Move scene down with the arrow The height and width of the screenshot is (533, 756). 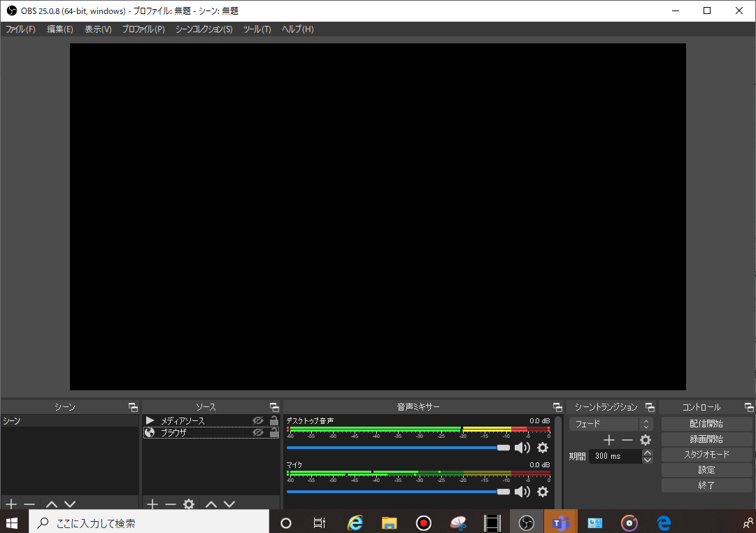click(70, 504)
